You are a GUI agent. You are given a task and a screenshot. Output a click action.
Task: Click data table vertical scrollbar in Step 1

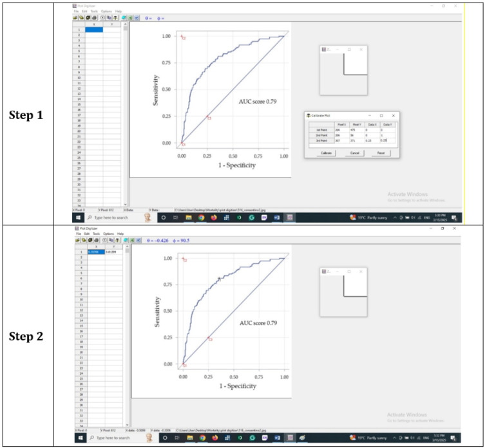click(x=125, y=116)
